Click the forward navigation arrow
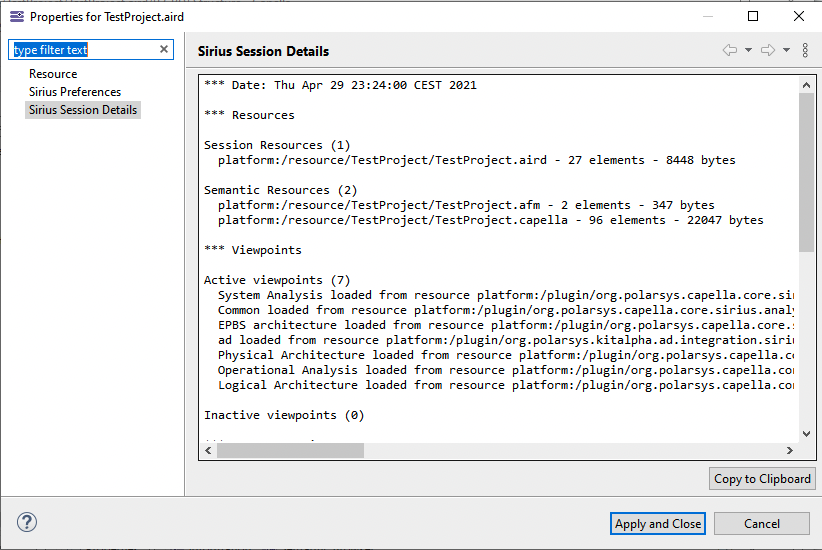Screen dimensions: 822x550 768,50
